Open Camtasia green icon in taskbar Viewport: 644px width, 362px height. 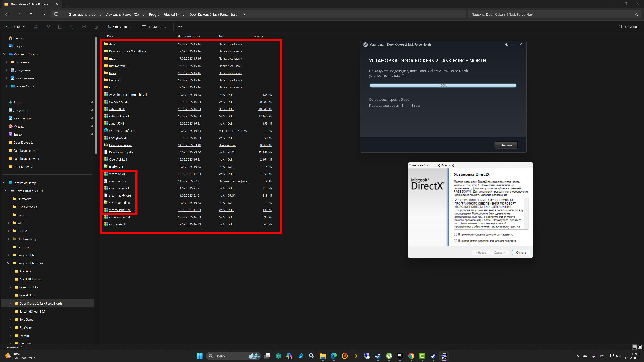pos(422,356)
